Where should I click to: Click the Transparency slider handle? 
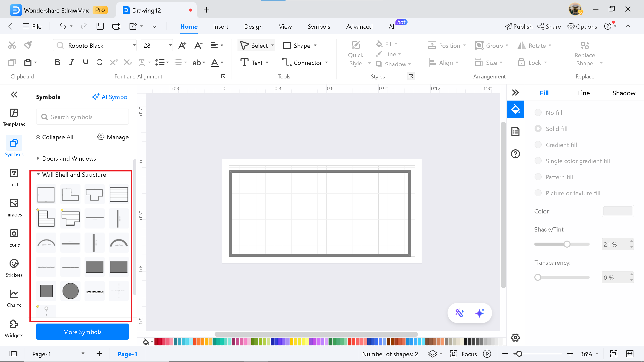click(538, 277)
